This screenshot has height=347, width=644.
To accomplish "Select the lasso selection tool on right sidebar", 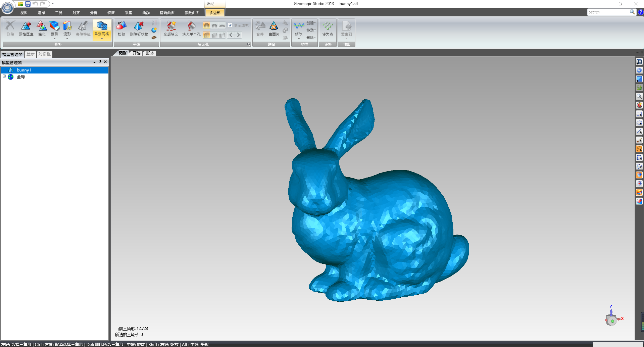I will pos(639,149).
